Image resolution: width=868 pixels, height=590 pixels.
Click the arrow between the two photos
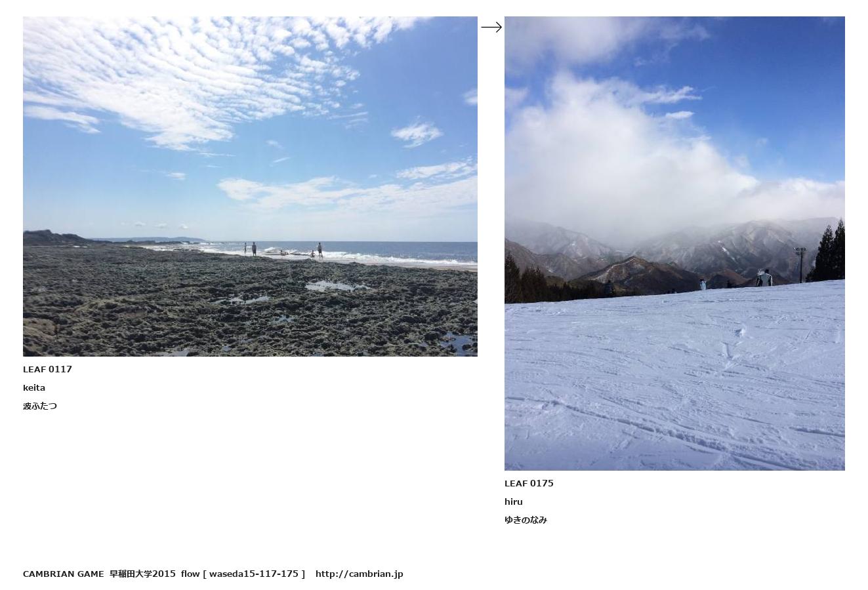[491, 27]
